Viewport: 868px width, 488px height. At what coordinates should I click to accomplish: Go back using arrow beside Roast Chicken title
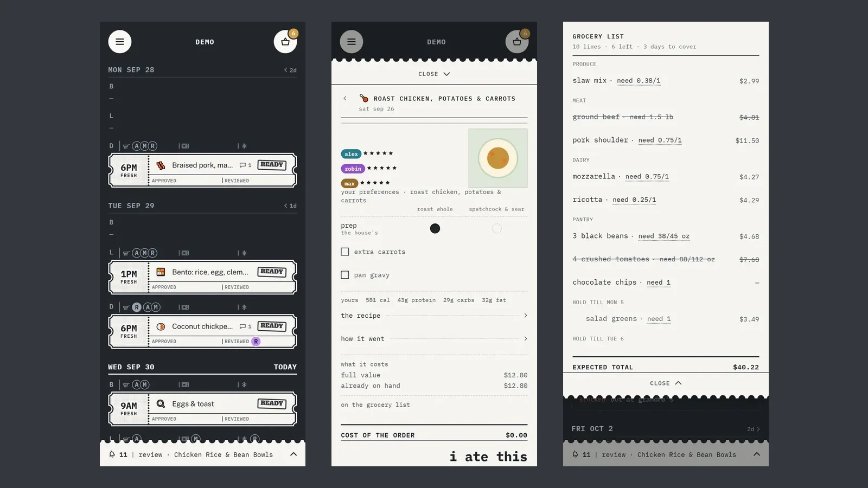(345, 99)
